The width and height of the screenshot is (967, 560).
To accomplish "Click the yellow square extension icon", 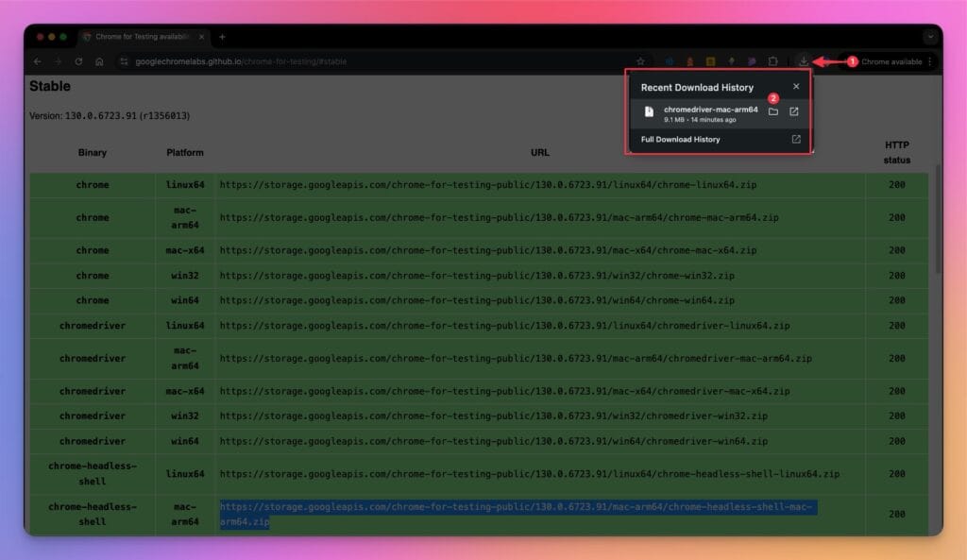I will pyautogui.click(x=710, y=61).
